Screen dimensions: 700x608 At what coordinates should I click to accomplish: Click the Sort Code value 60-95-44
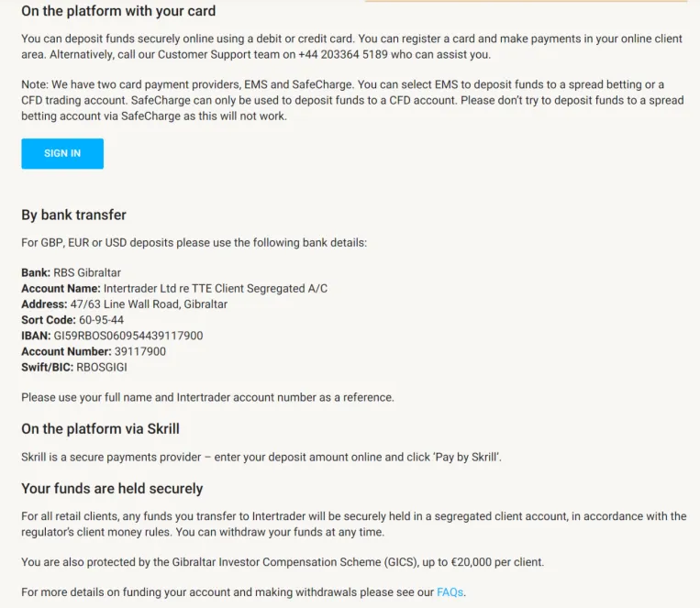(101, 320)
